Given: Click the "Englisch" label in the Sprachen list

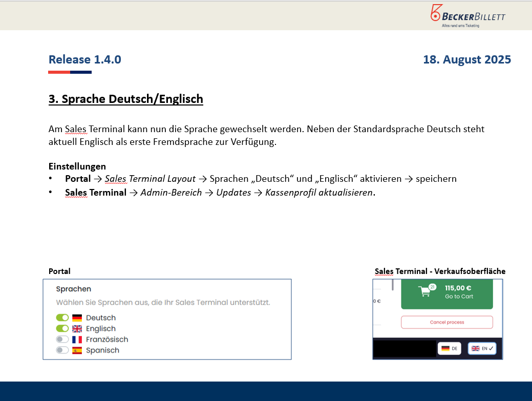Looking at the screenshot, I should coord(101,329).
